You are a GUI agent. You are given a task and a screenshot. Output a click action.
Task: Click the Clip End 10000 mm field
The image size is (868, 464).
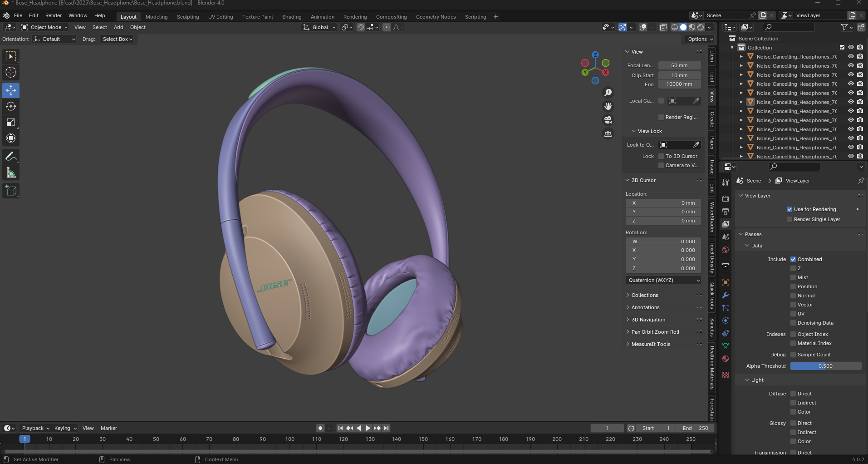(679, 84)
